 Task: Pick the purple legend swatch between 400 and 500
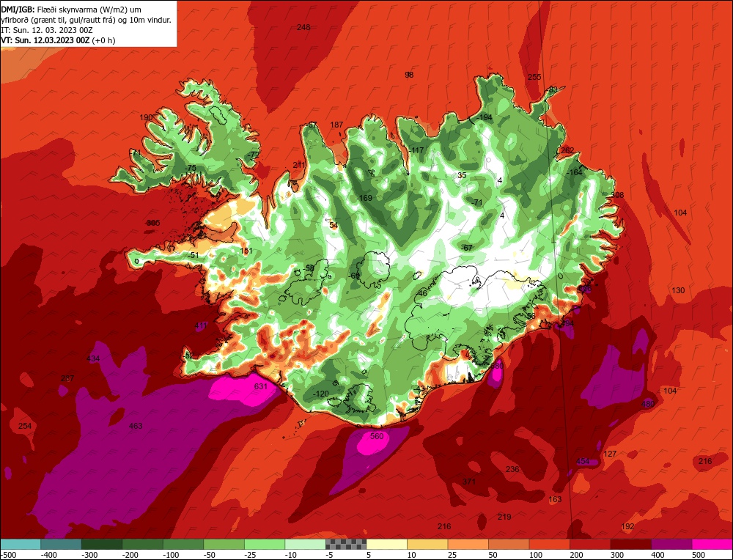click(x=671, y=544)
